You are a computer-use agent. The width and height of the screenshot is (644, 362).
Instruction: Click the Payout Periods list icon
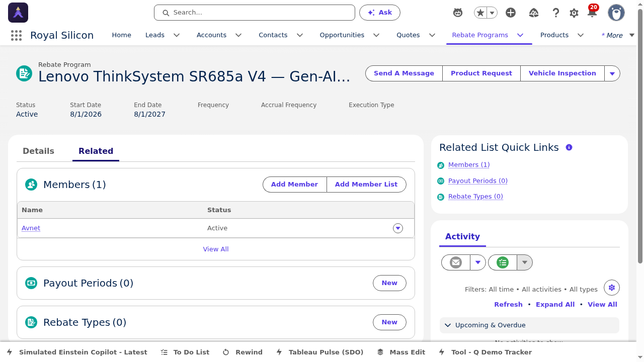tap(31, 283)
